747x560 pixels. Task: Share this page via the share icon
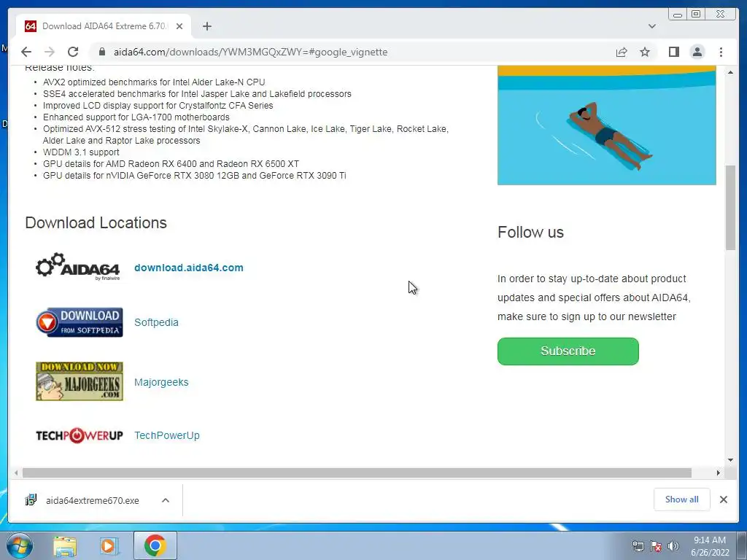click(622, 52)
